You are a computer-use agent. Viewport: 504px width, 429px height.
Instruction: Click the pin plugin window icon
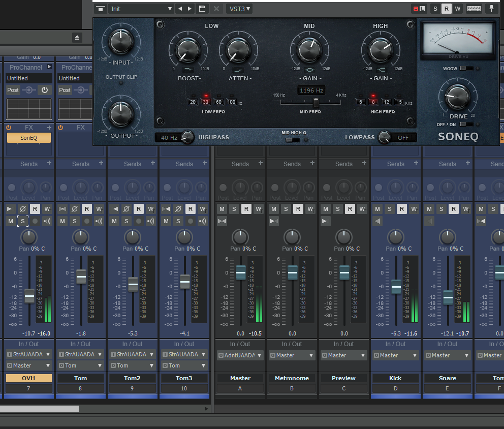pyautogui.click(x=491, y=9)
